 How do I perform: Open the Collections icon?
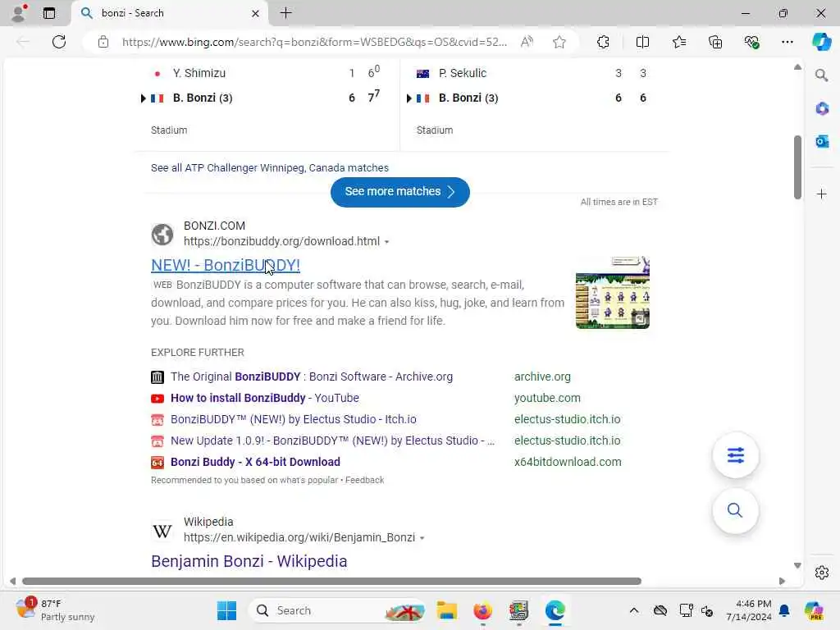click(x=715, y=42)
